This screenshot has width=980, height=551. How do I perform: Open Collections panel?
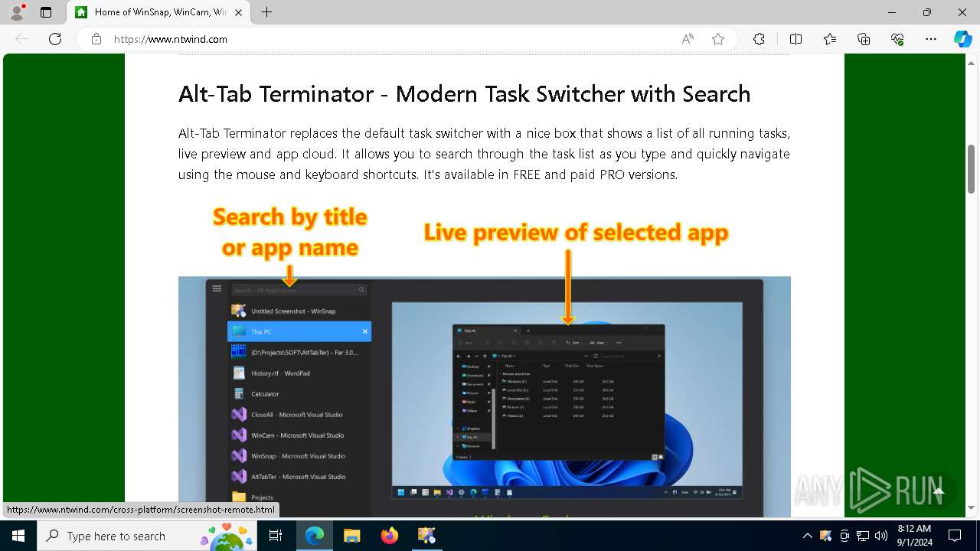pyautogui.click(x=864, y=39)
